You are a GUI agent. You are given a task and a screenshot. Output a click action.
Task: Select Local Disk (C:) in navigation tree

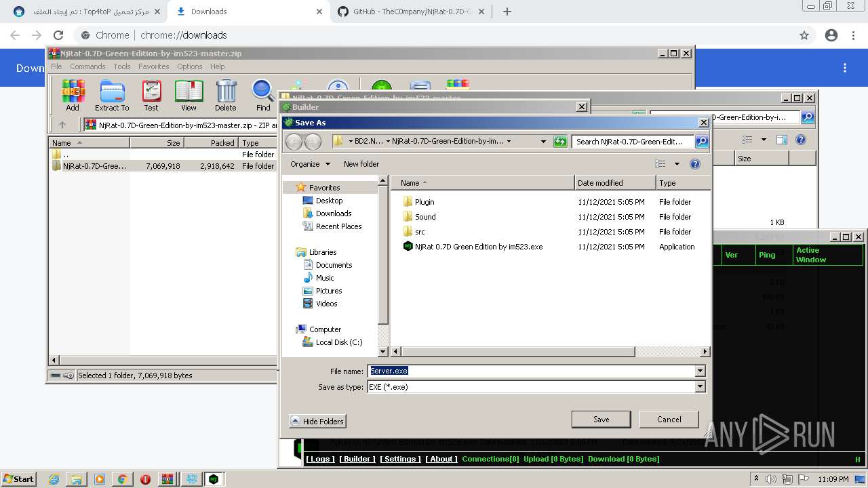[x=332, y=342]
